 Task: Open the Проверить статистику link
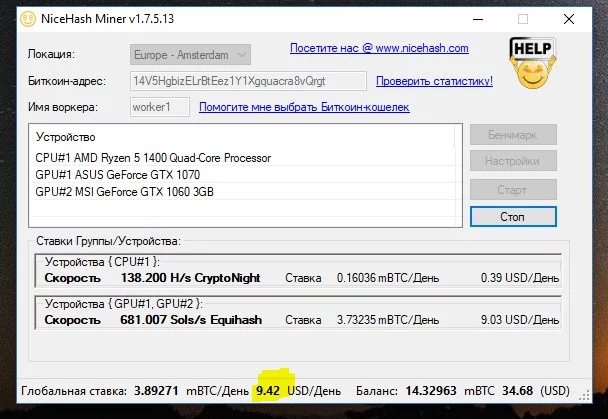(434, 81)
